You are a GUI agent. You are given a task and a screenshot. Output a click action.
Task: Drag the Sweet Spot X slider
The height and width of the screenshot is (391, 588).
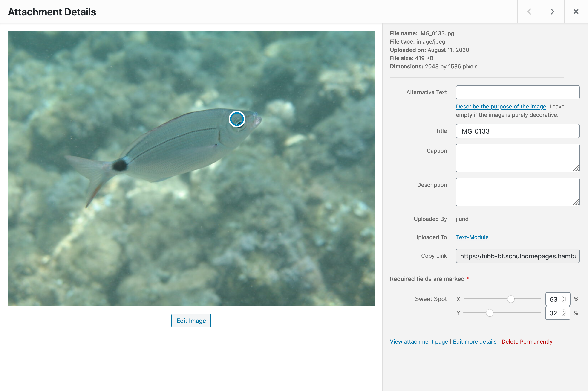(511, 299)
